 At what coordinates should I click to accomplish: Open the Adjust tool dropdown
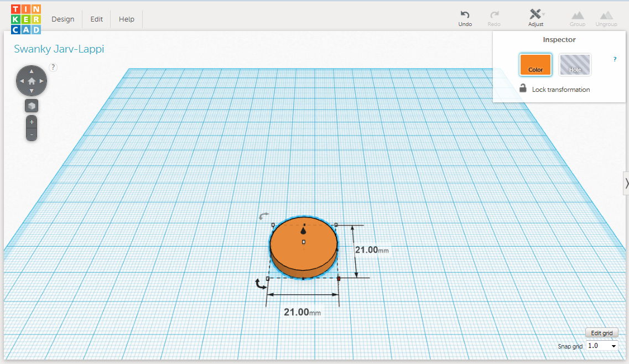click(x=536, y=18)
